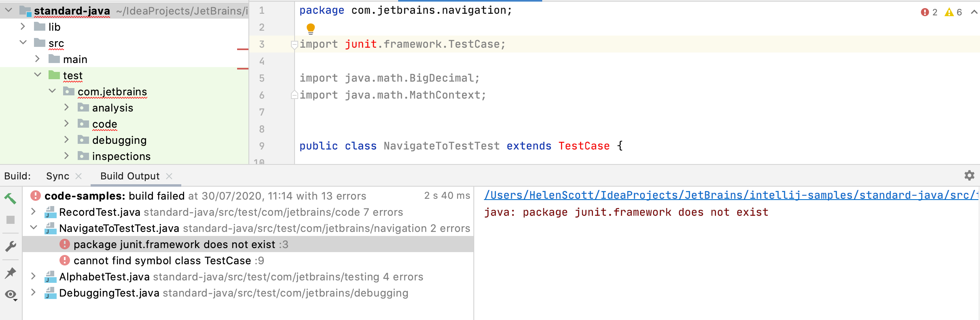Expand DebuggingTest.java errors node

tap(34, 292)
